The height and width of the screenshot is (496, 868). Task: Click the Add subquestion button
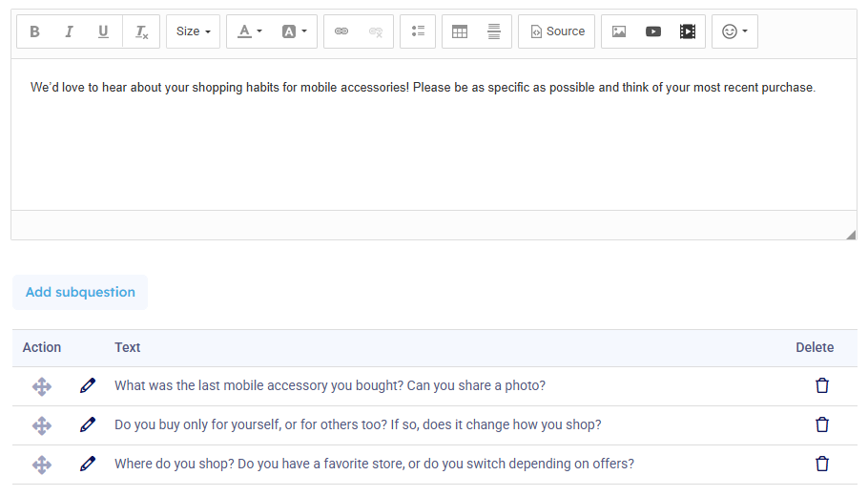[x=80, y=292]
